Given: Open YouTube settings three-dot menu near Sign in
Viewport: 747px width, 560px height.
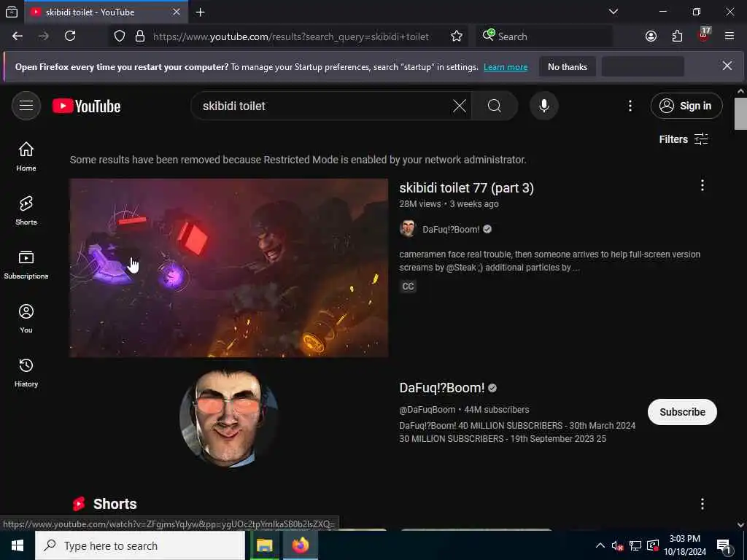Looking at the screenshot, I should click(630, 106).
